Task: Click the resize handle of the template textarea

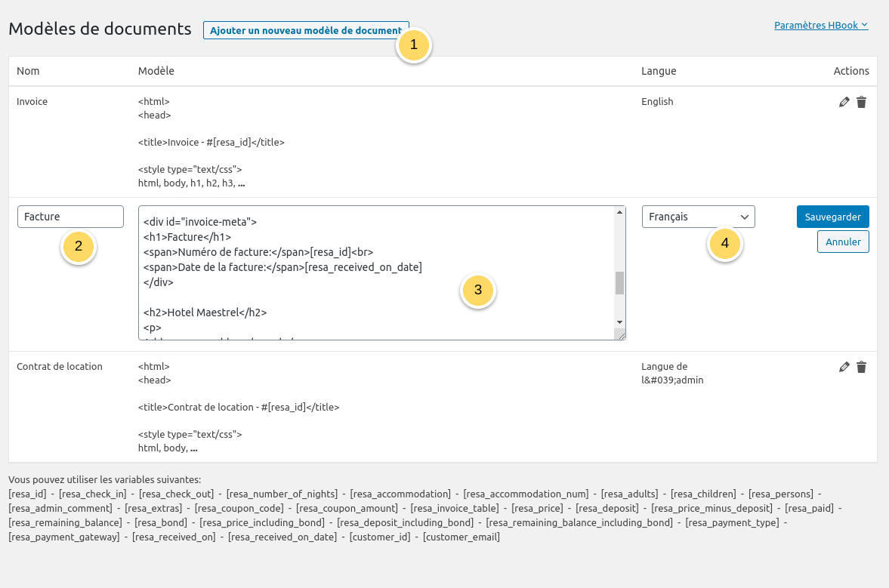Action: click(x=620, y=334)
